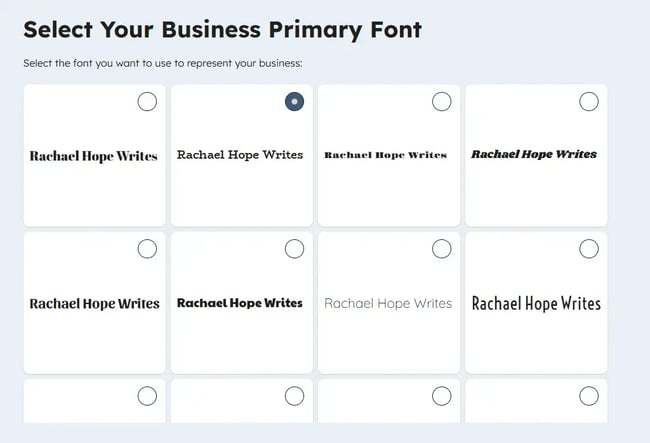
Task: Click the selected radio button on slab serif card
Action: (x=294, y=101)
